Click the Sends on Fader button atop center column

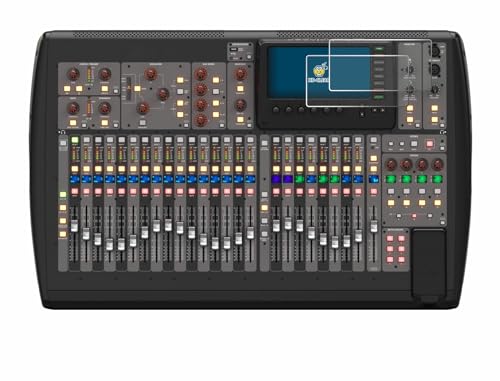click(x=264, y=143)
